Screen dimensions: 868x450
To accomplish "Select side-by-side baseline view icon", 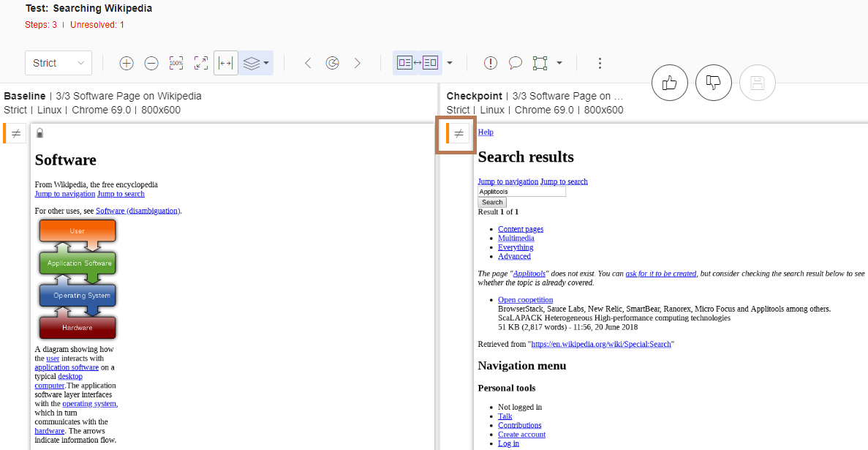I will 404,63.
